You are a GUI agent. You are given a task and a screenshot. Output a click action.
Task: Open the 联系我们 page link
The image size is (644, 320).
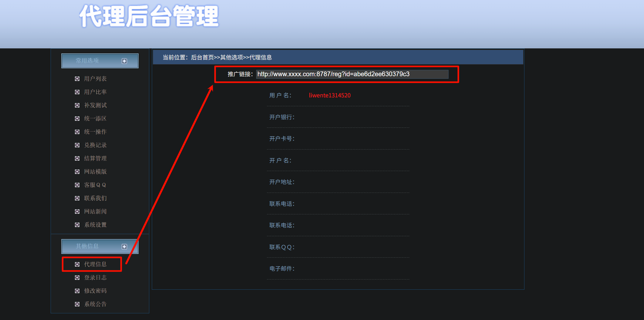pos(95,198)
